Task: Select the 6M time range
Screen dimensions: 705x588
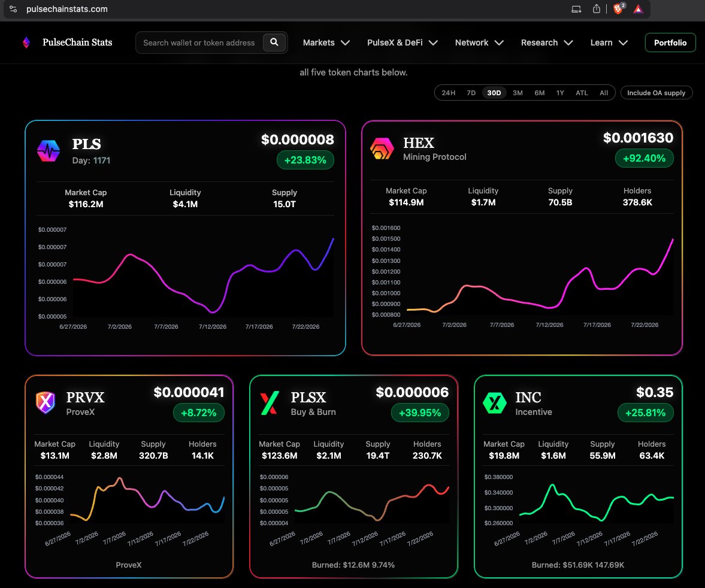Action: (540, 93)
